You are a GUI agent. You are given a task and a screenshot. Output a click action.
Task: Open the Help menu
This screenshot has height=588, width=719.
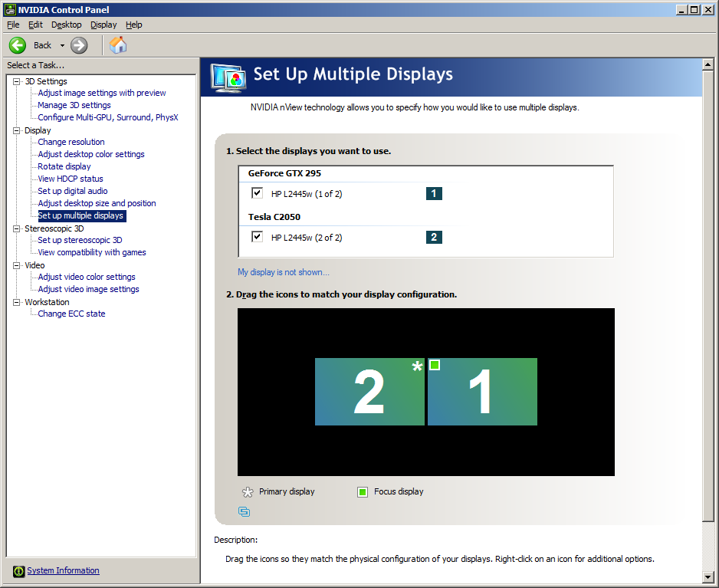(x=134, y=25)
